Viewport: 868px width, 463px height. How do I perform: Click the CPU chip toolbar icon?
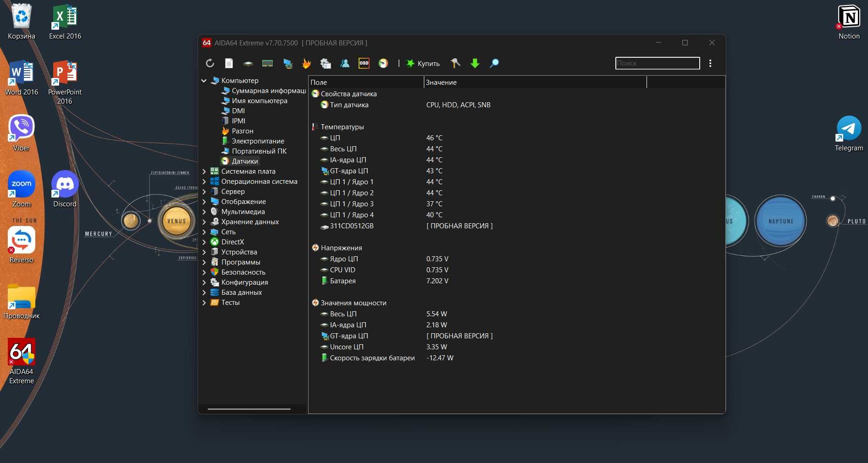pyautogui.click(x=248, y=63)
